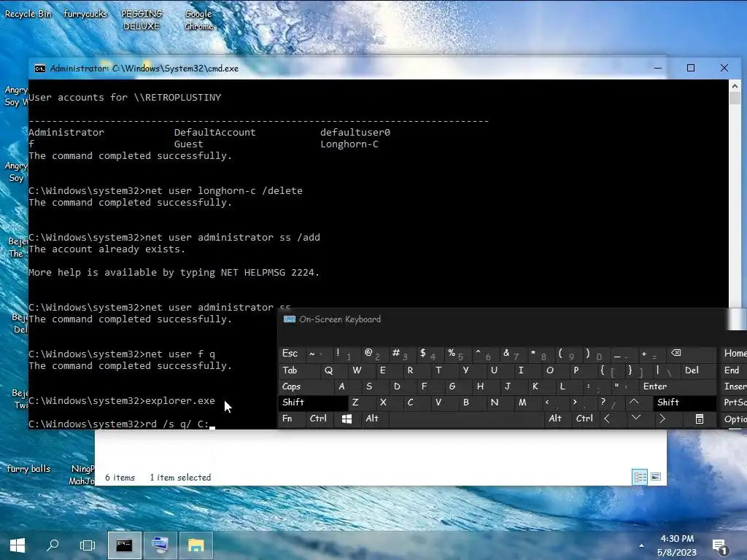Click the tilde key on On-Screen Keyboard
747x560 pixels.
click(x=317, y=354)
